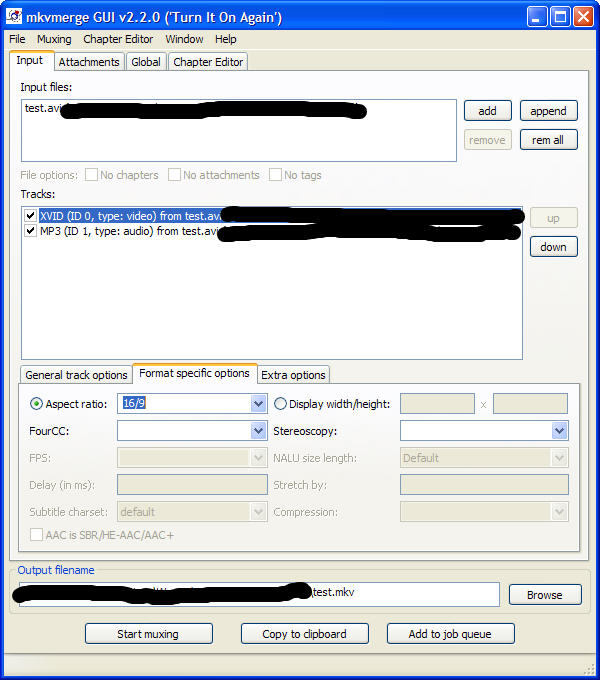Click the display height input field
Viewport: 600px width, 680px height.
pos(530,404)
